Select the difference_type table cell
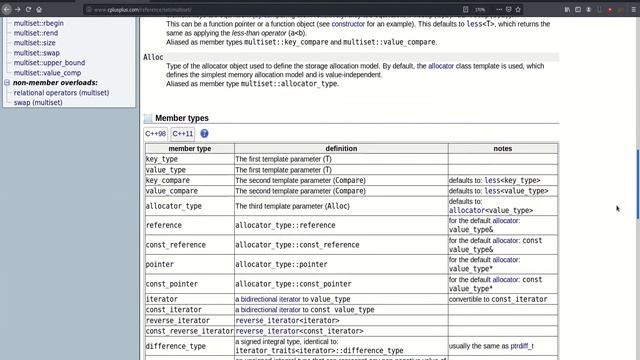 pos(190,346)
